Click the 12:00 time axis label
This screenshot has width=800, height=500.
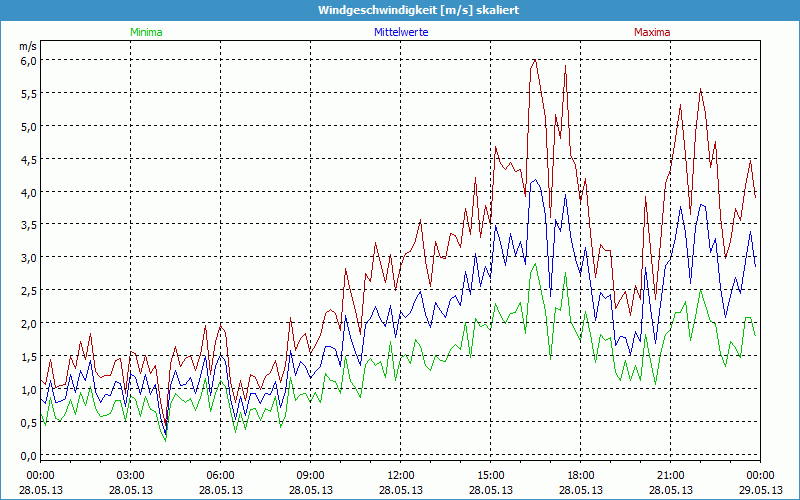click(x=401, y=476)
